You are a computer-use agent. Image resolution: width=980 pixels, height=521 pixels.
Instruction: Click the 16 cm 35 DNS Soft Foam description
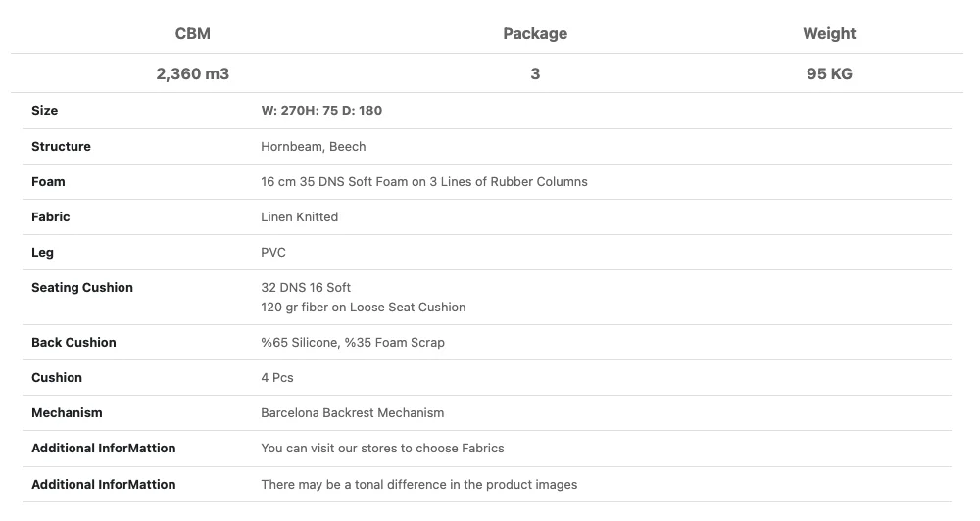point(424,181)
